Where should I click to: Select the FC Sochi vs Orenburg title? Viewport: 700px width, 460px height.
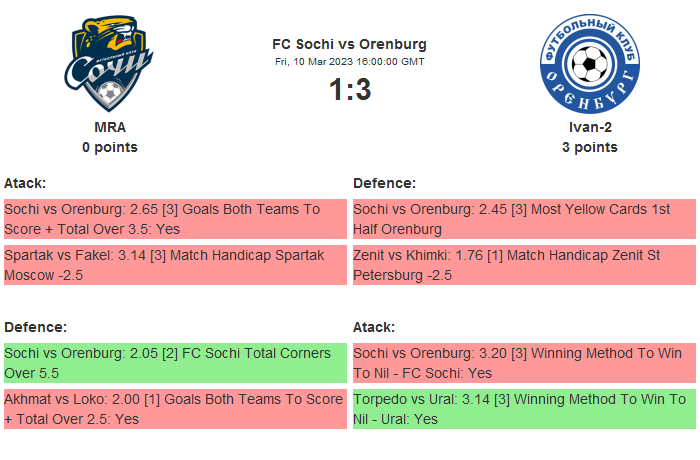tap(349, 44)
